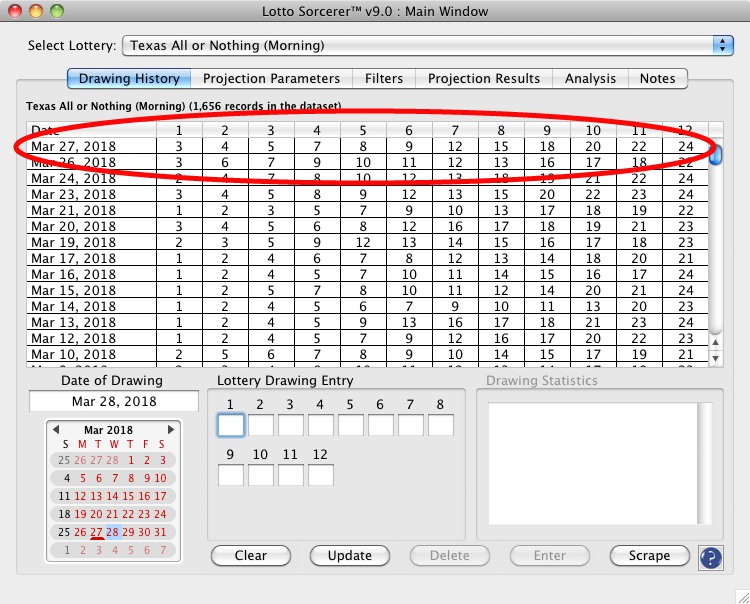Click the blue help question mark icon
Screen dimensions: 750x604
tap(711, 558)
